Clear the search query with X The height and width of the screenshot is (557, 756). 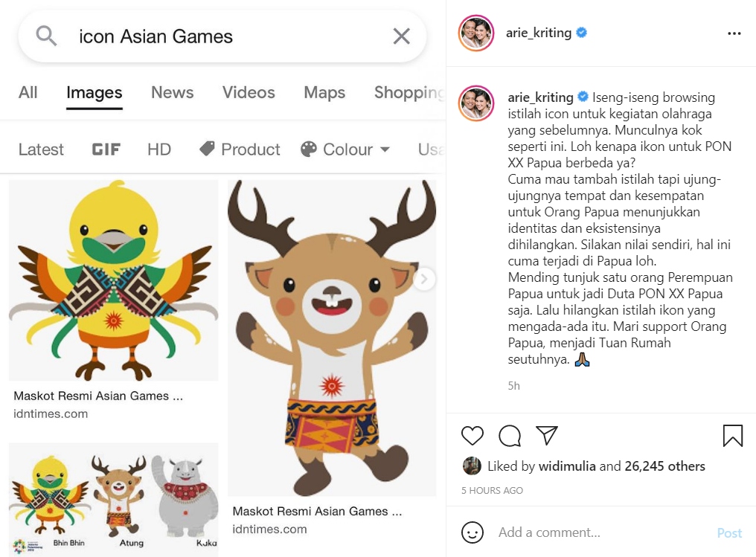pyautogui.click(x=401, y=36)
